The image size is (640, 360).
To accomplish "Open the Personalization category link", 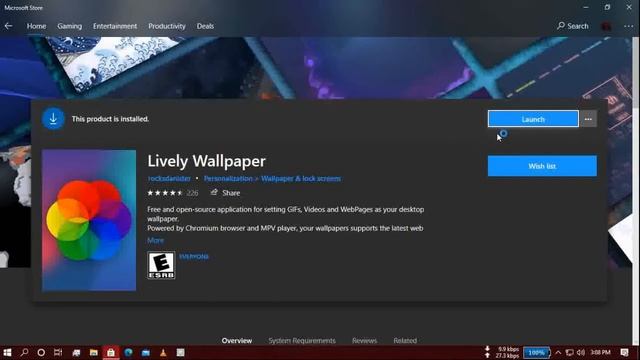I will coord(228,179).
